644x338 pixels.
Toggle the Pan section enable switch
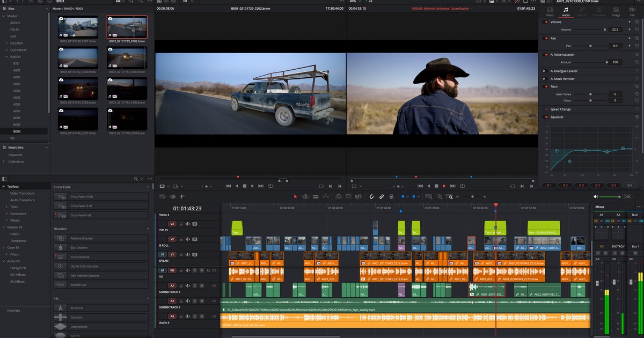546,39
